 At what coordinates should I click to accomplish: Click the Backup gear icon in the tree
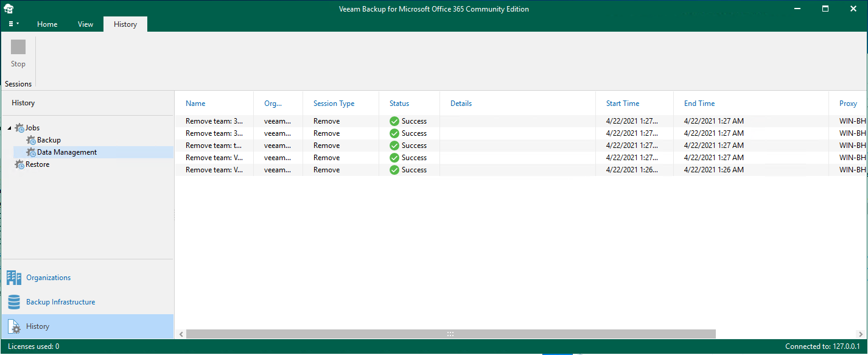click(31, 140)
